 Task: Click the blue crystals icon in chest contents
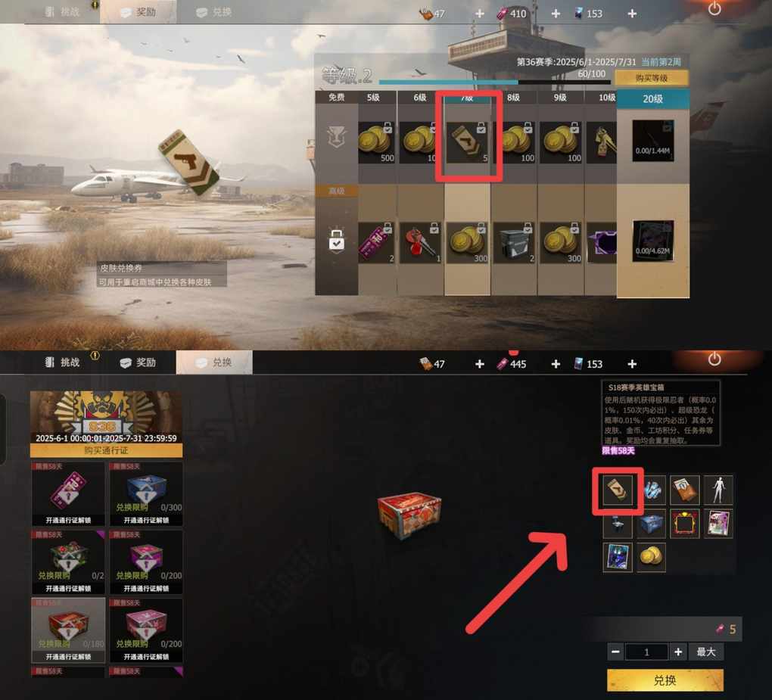click(x=652, y=490)
